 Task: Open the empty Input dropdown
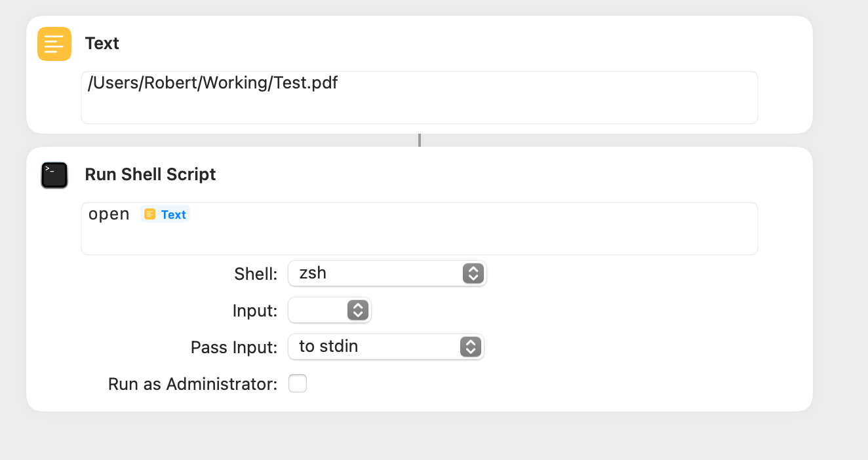[330, 310]
